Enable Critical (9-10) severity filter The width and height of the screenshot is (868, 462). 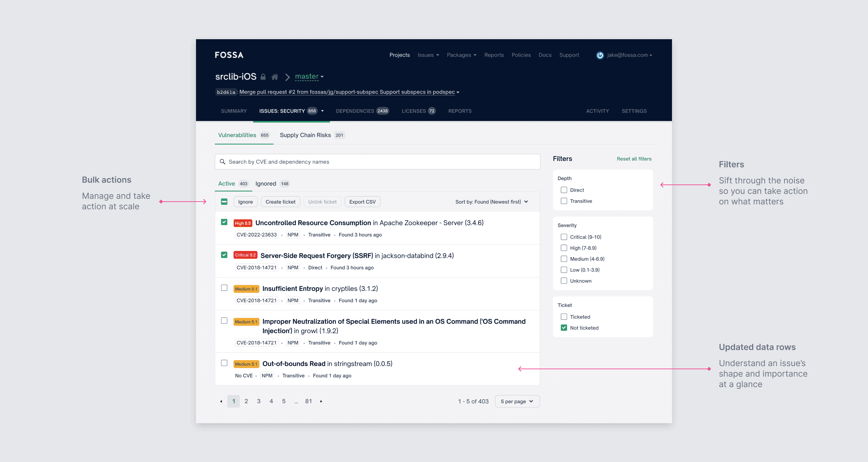point(564,237)
